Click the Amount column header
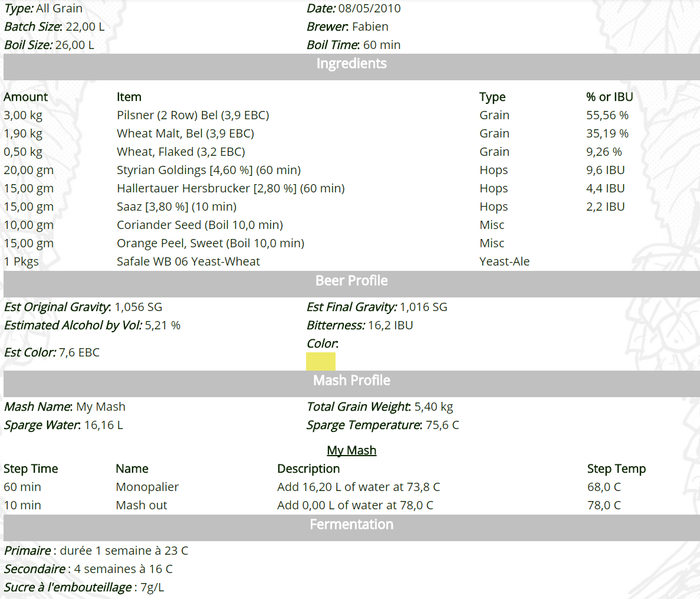The width and height of the screenshot is (700, 599). pyautogui.click(x=24, y=97)
